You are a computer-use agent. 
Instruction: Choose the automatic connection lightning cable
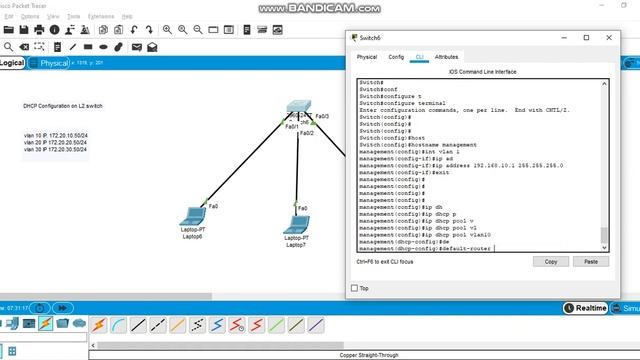pyautogui.click(x=99, y=325)
